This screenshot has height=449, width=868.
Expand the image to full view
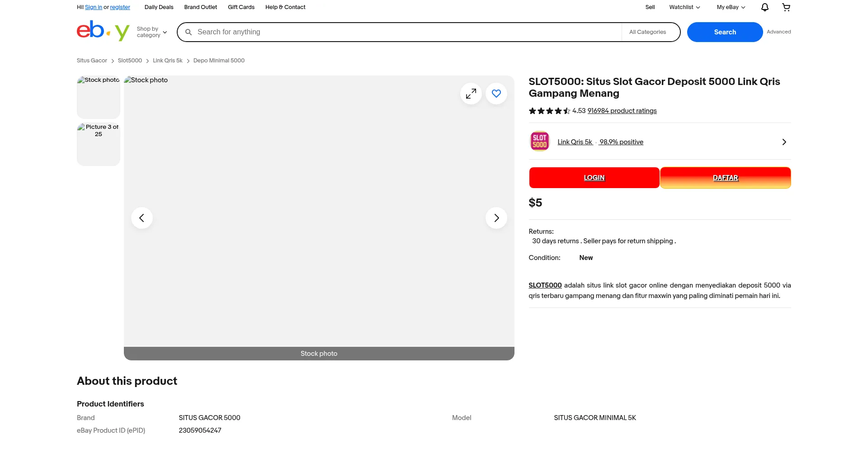471,94
